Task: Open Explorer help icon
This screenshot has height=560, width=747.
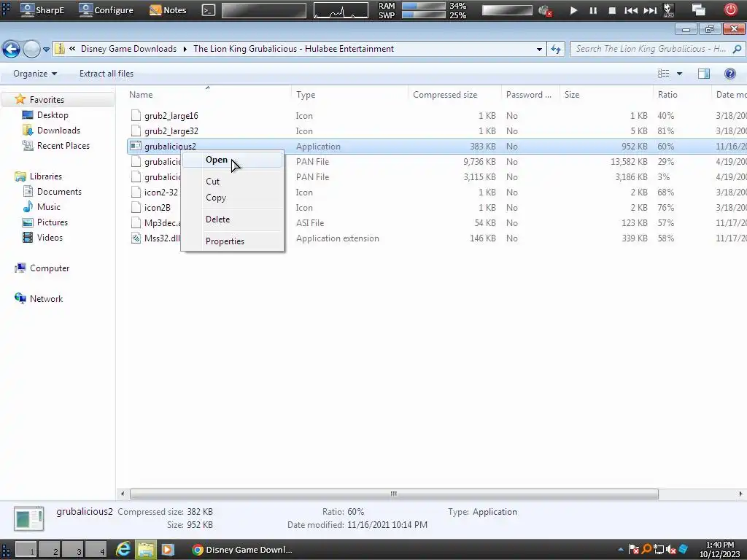Action: point(729,74)
